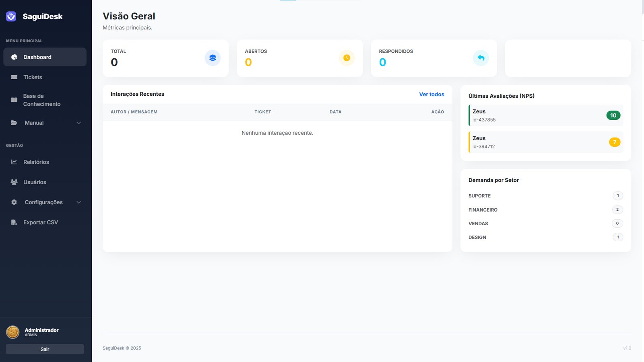Click the green NPS score 10 badge
The width and height of the screenshot is (644, 362).
(x=613, y=115)
